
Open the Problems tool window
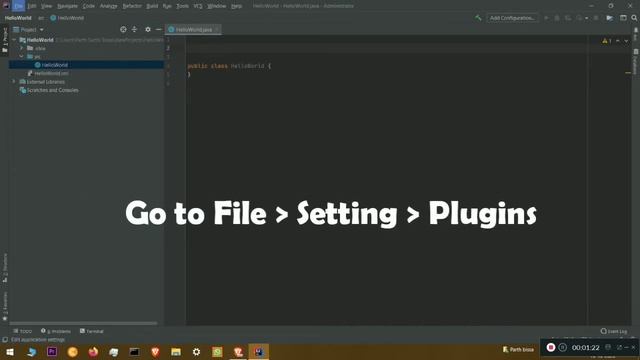point(56,331)
